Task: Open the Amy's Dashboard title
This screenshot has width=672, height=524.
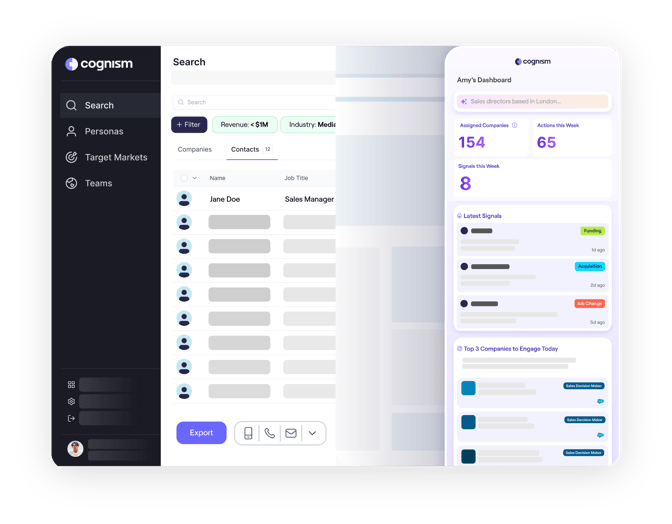Action: click(484, 80)
